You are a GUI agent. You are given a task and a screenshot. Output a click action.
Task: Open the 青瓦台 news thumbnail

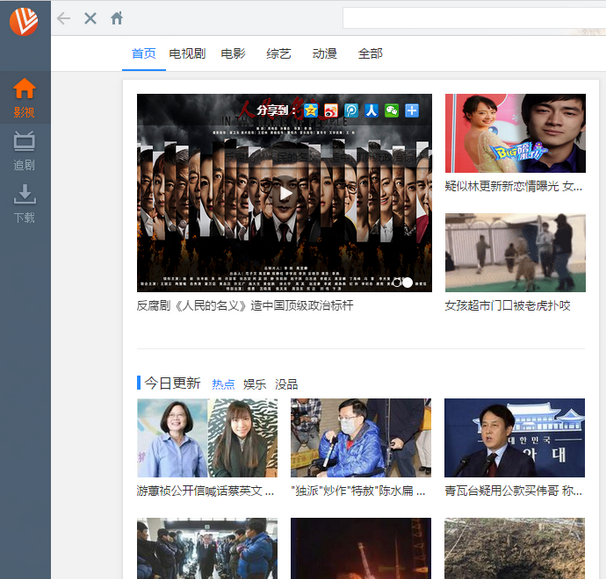coord(514,438)
